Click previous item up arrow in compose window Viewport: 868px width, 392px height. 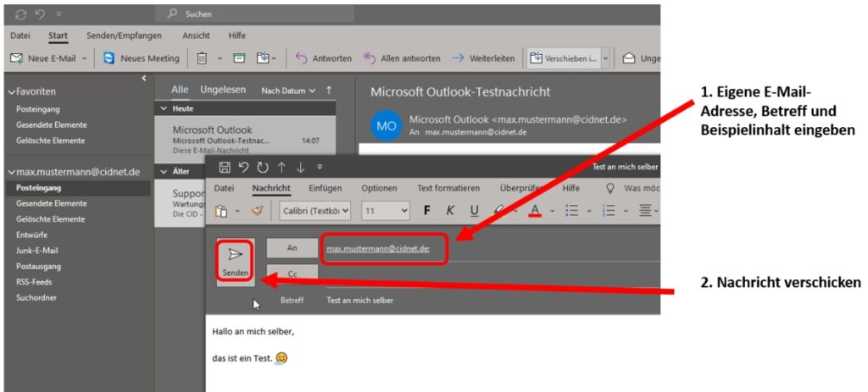pos(281,167)
